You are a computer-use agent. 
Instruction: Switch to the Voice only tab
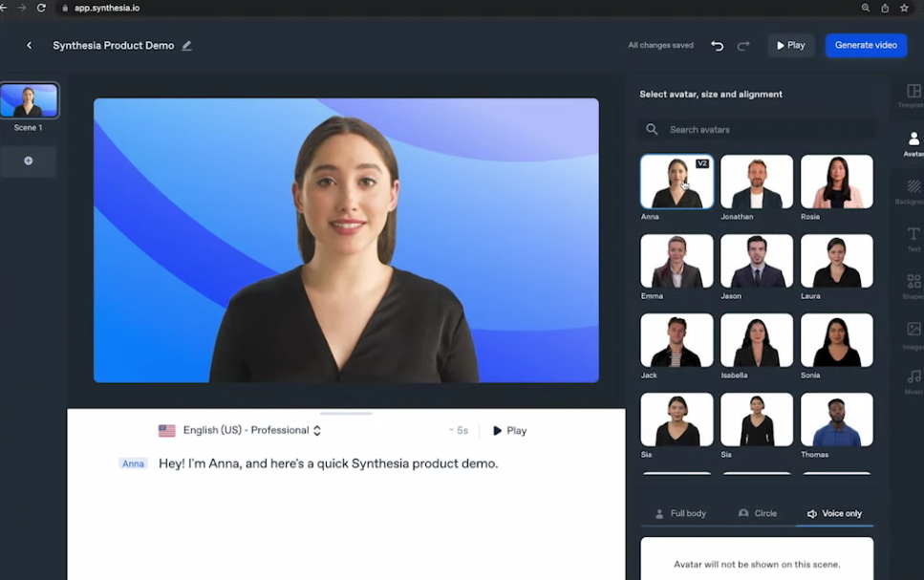click(834, 513)
